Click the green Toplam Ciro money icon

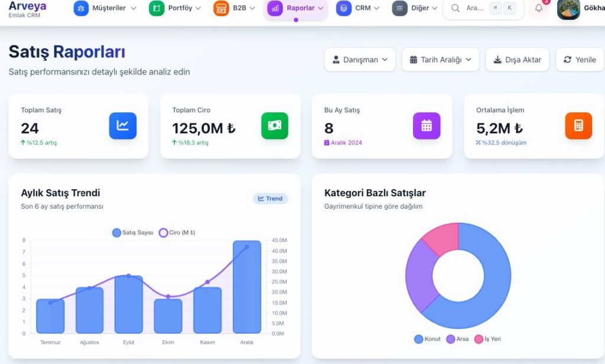click(275, 126)
